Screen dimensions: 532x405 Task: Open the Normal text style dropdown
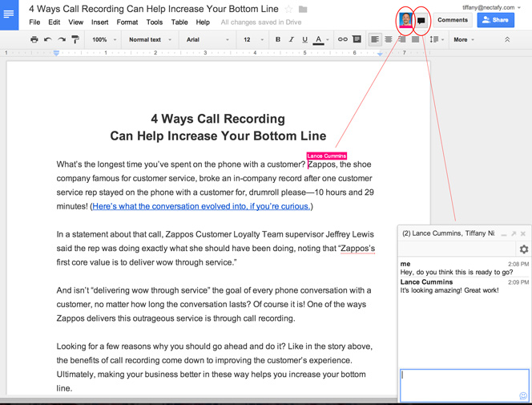click(x=150, y=39)
